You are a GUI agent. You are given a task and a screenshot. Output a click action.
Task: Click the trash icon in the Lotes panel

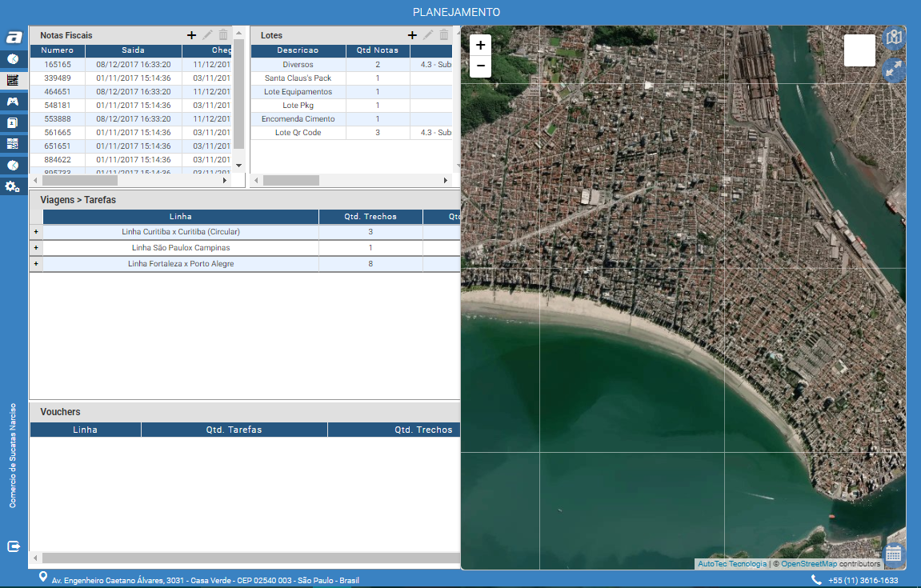point(444,35)
